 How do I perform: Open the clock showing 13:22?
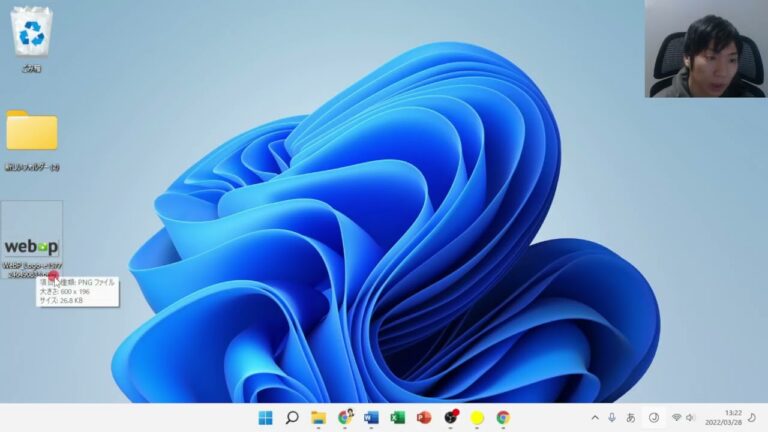click(723, 418)
